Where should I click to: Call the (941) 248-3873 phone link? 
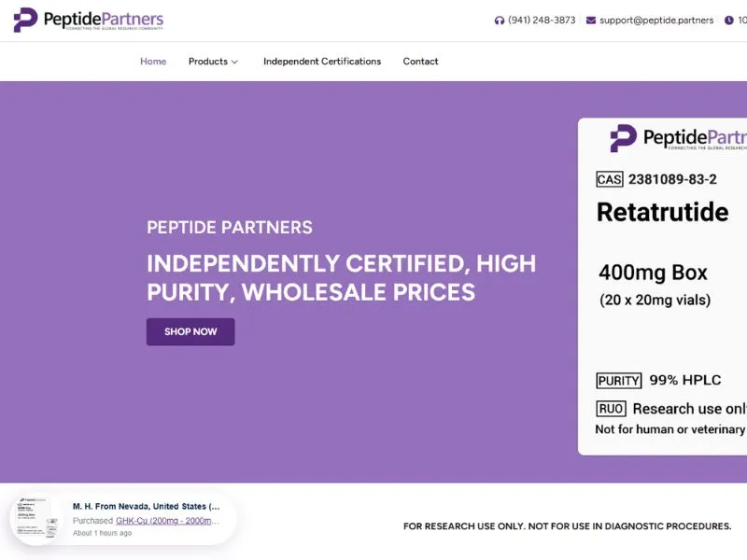pyautogui.click(x=542, y=21)
